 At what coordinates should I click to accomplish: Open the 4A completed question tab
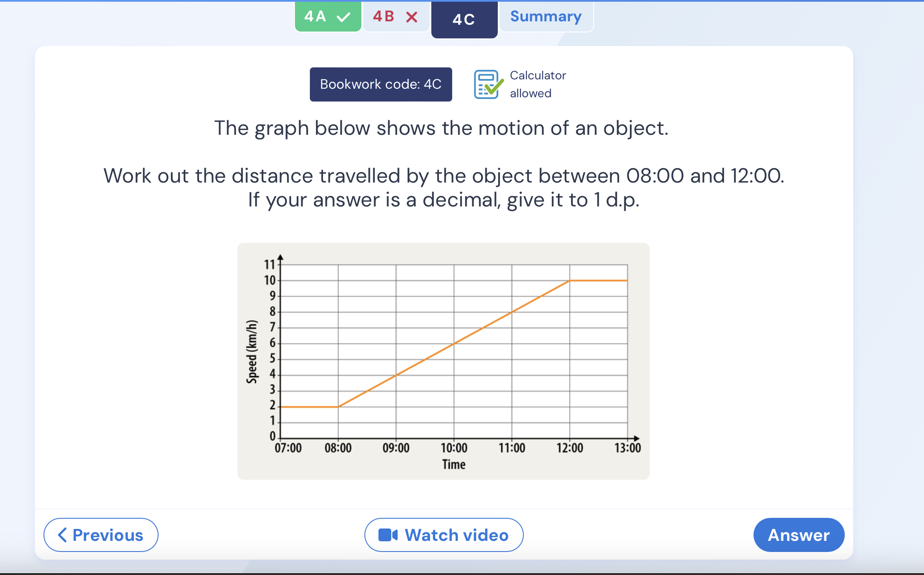tap(328, 17)
